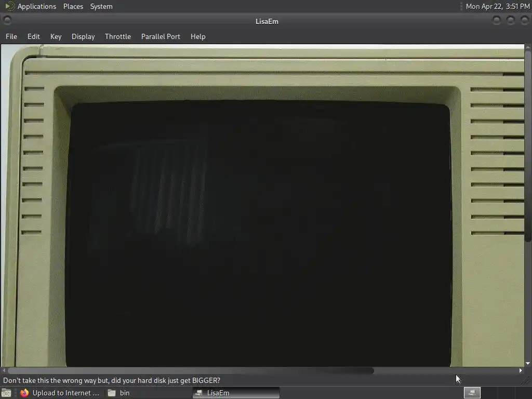Image resolution: width=532 pixels, height=399 pixels.
Task: Open the Parallel Port menu
Action: [161, 36]
